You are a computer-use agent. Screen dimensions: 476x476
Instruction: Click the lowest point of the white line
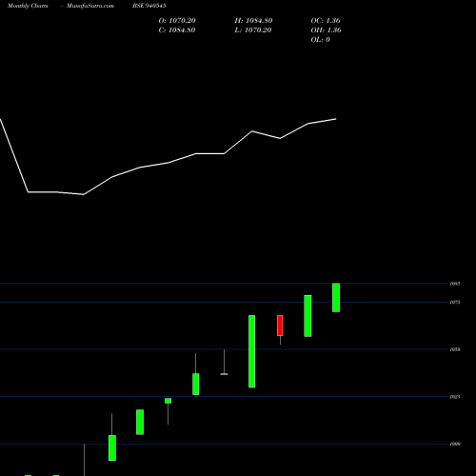[84, 194]
